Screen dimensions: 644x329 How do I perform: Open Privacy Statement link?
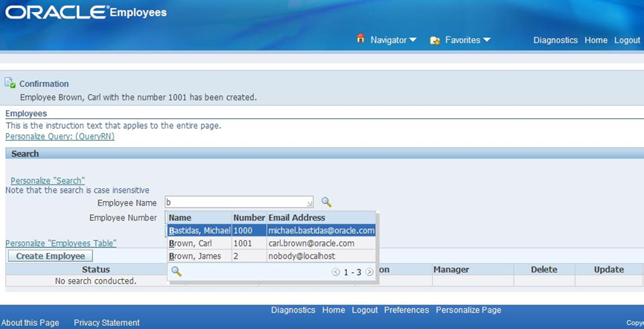click(106, 323)
